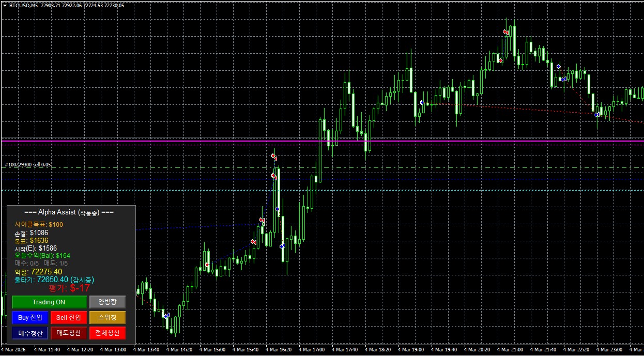Toggle the gray 양방향 mode button
The width and height of the screenshot is (644, 356).
(x=108, y=302)
